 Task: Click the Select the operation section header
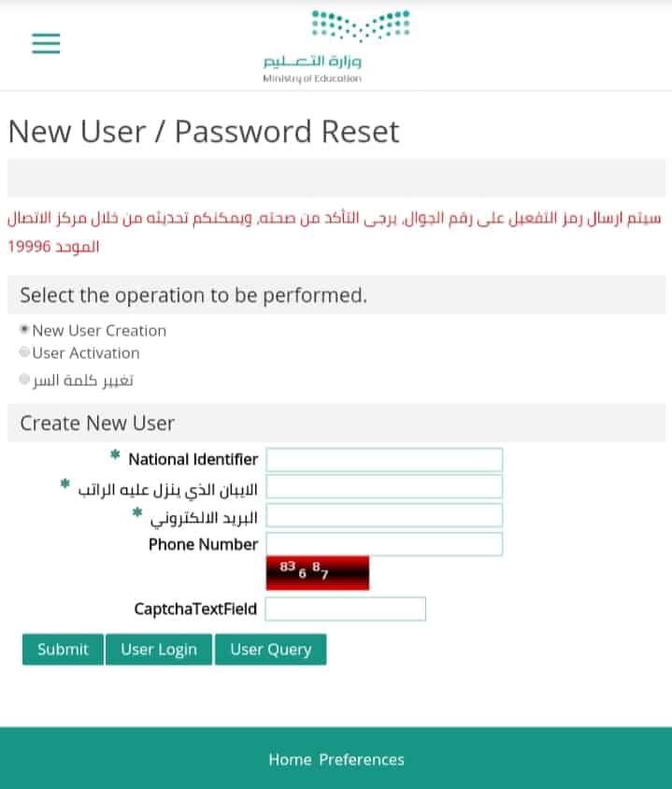(x=336, y=294)
